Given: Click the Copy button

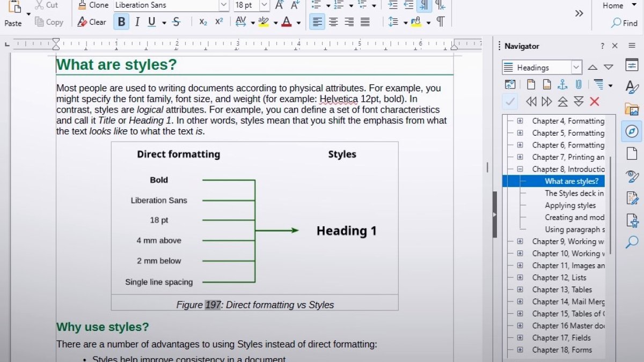Looking at the screenshot, I should point(49,22).
